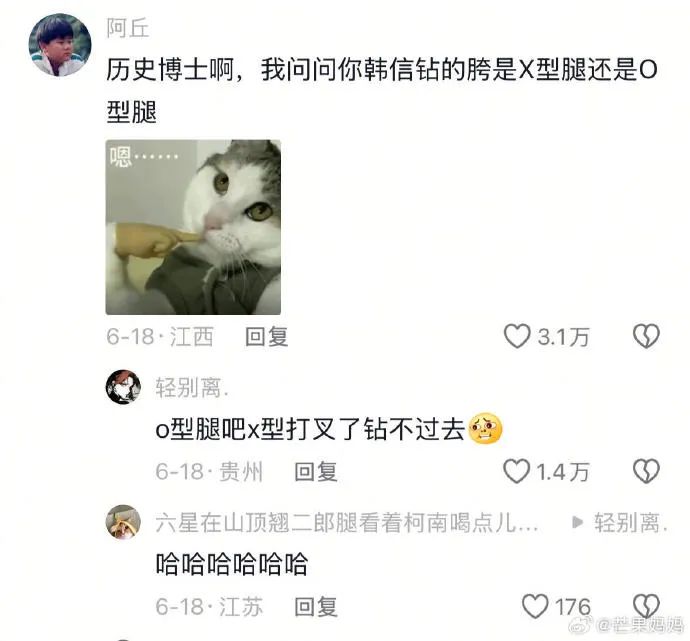Dislike 阿丘's comment with broken heart
690x641 pixels.
(x=646, y=337)
